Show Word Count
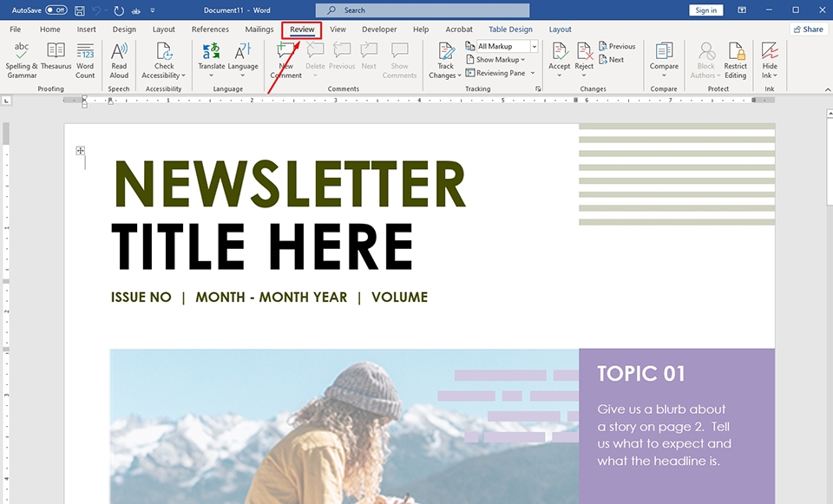 tap(85, 61)
